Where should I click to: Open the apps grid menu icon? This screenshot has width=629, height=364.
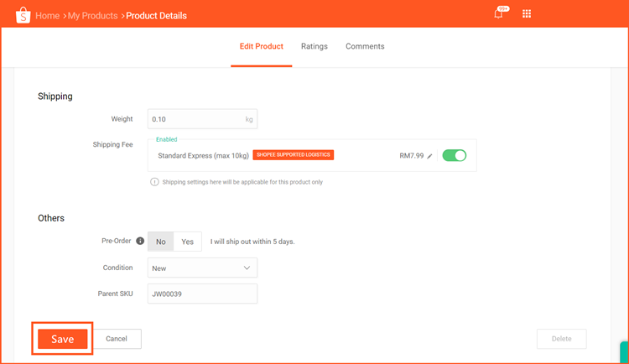(x=527, y=13)
